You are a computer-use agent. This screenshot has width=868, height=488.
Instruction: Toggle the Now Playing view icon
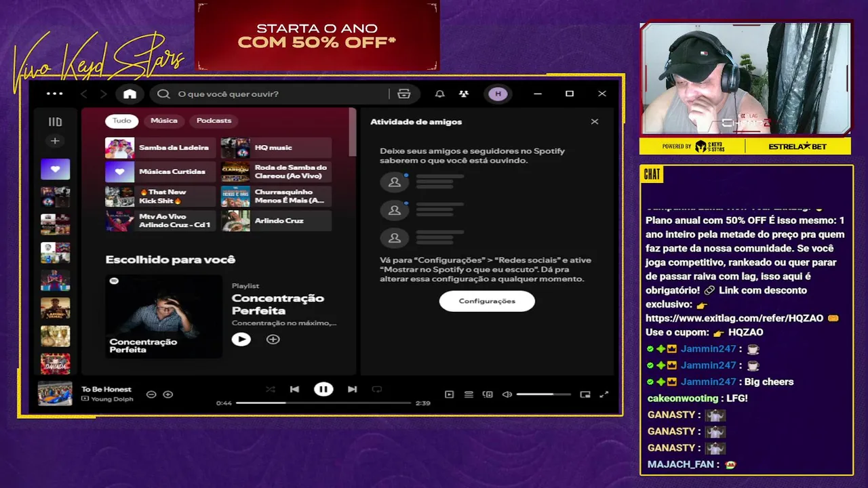coord(449,394)
